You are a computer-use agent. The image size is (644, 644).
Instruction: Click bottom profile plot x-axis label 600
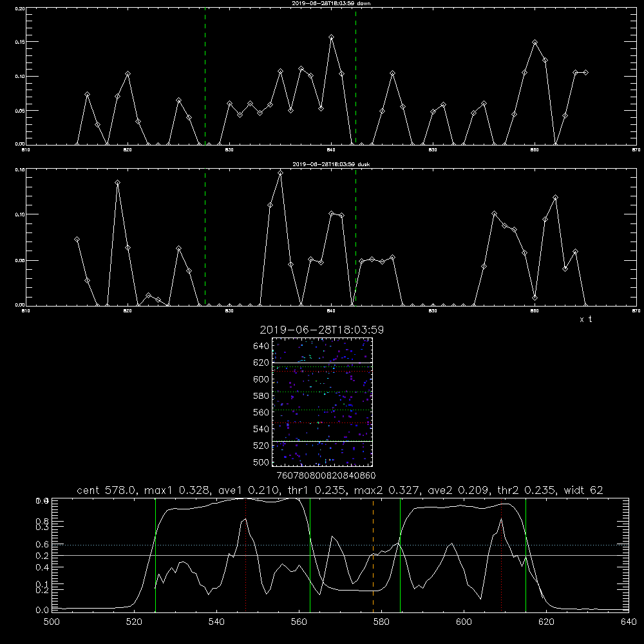464,622
